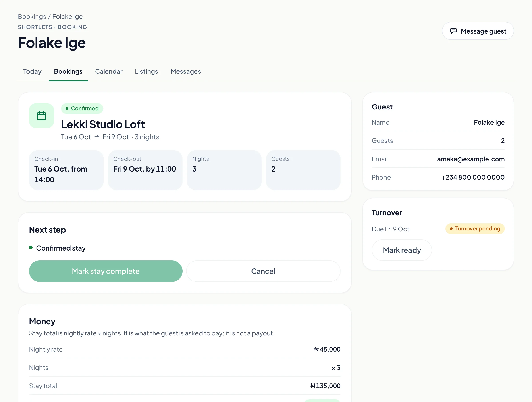Click the date range Tue 6 Oct to Fri 9 Oct
Image resolution: width=532 pixels, height=402 pixels.
click(95, 137)
